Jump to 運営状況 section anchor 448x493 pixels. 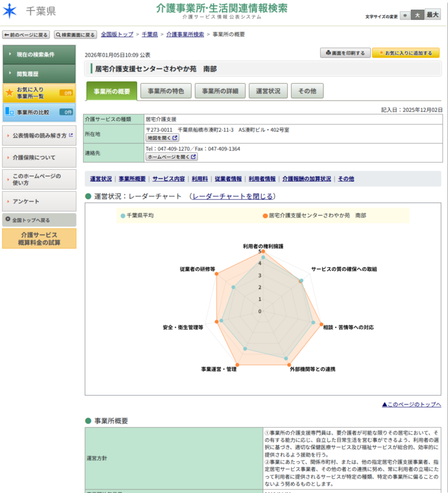[x=101, y=179]
